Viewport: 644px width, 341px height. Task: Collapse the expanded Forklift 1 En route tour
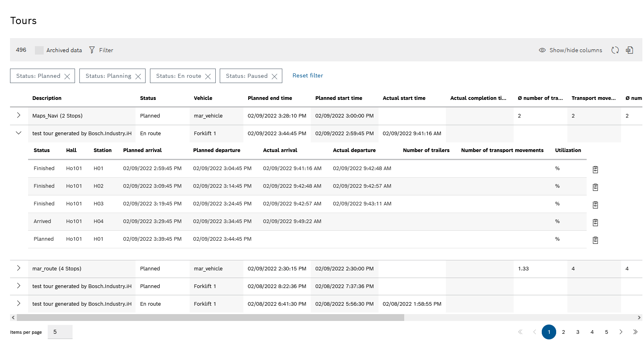[x=18, y=133]
